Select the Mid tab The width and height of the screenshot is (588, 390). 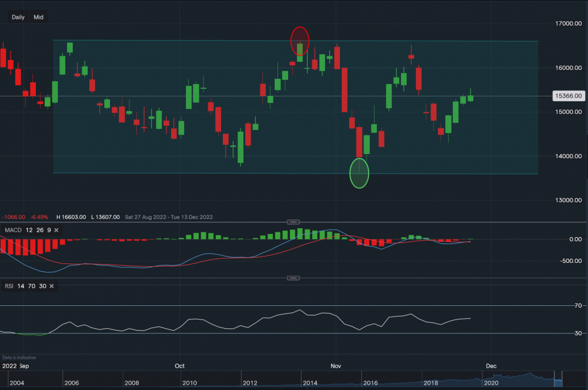click(38, 16)
